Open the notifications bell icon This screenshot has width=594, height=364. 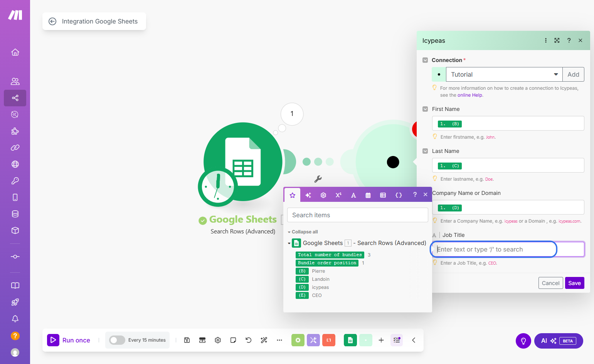tap(15, 319)
